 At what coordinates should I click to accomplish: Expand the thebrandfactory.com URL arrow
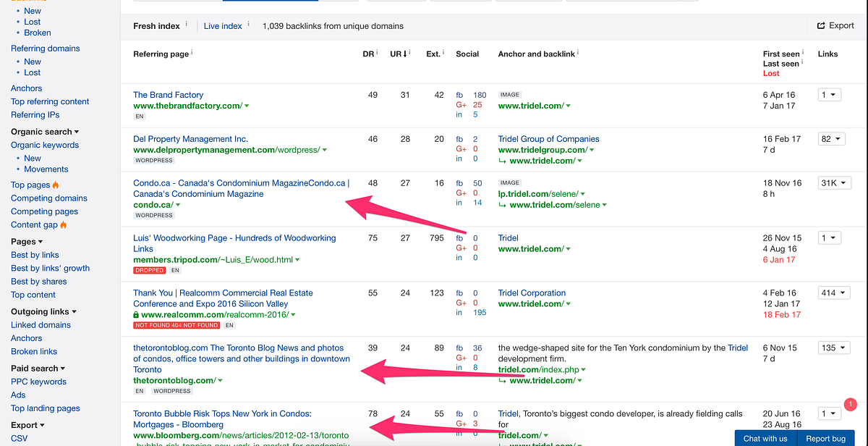click(247, 106)
